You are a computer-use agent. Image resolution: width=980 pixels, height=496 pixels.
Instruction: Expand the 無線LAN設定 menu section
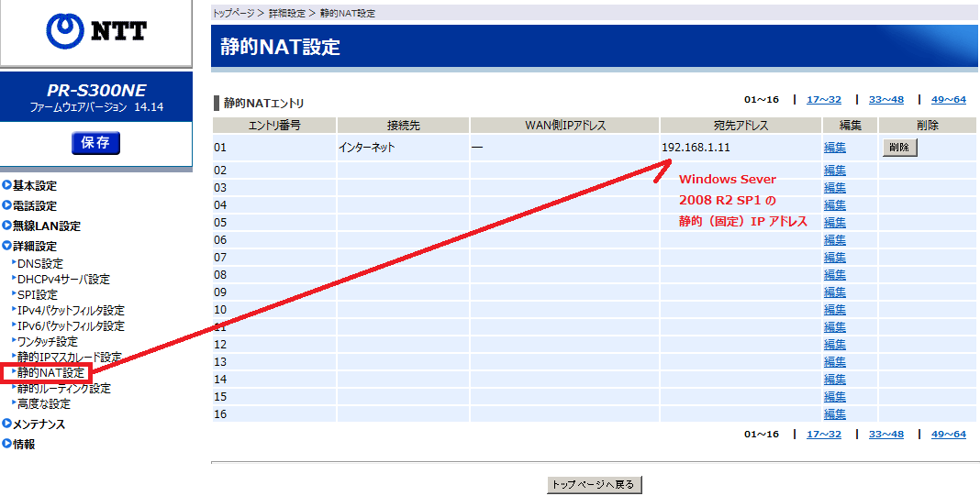(46, 226)
